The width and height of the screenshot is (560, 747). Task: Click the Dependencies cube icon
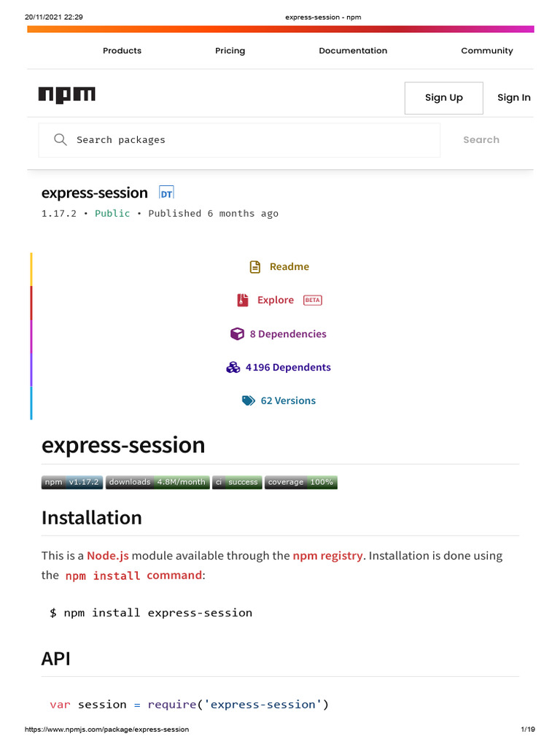[x=237, y=334]
